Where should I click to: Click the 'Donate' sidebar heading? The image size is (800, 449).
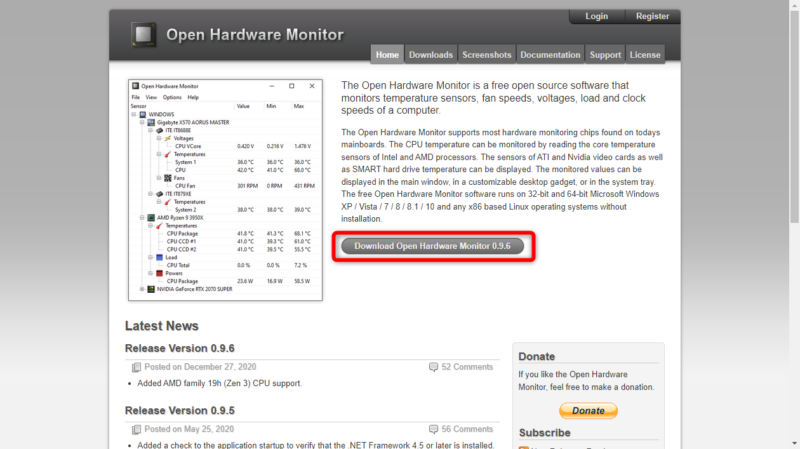click(x=536, y=357)
